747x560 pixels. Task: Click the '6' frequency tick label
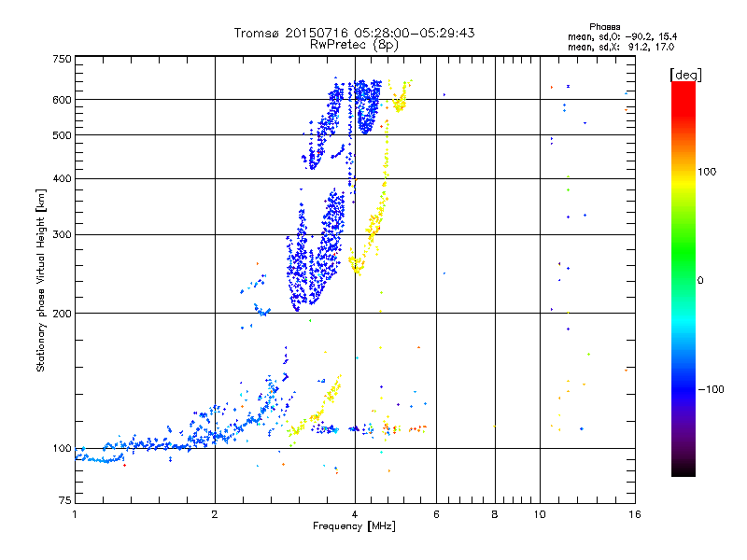436,514
